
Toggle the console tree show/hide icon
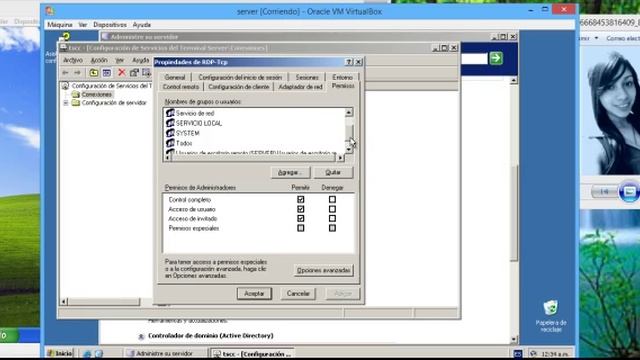107,73
